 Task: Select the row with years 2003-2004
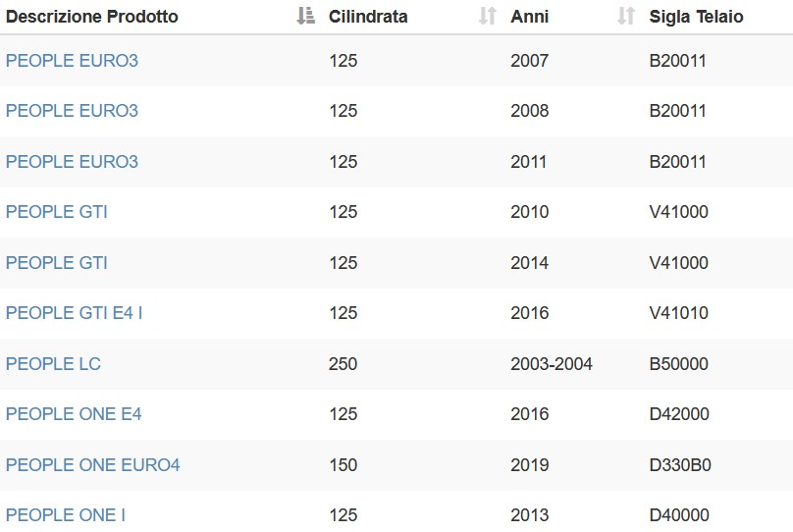396,364
